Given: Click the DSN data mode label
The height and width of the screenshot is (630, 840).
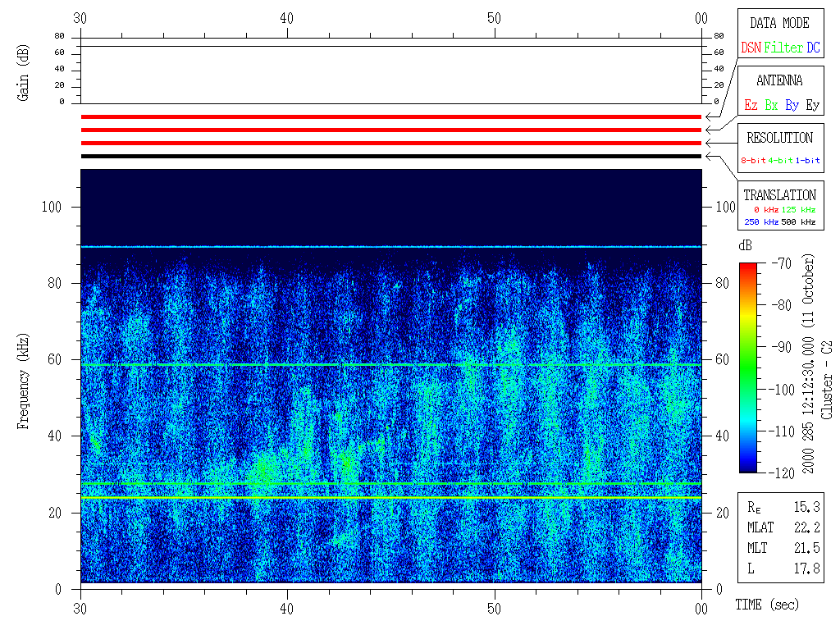Looking at the screenshot, I should pyautogui.click(x=751, y=48).
